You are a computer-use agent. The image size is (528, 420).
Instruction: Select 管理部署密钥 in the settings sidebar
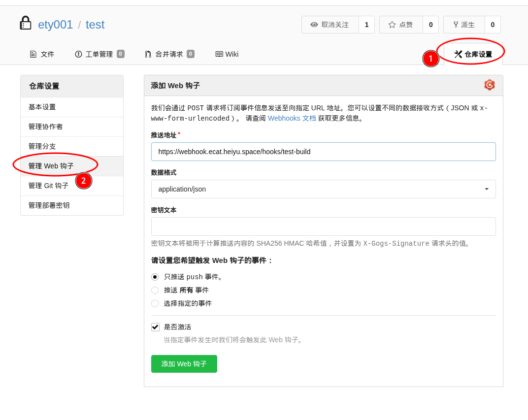coord(72,205)
